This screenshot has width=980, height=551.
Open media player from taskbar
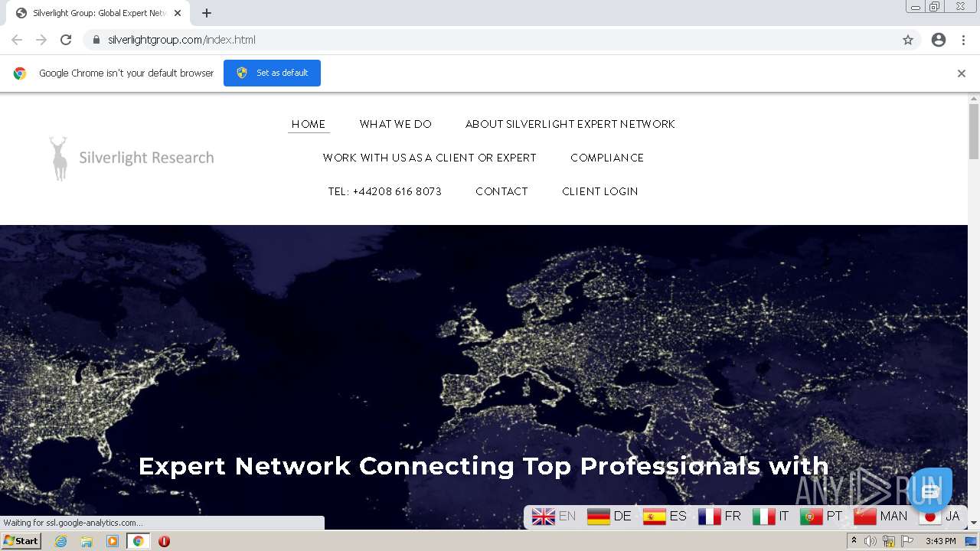point(113,541)
